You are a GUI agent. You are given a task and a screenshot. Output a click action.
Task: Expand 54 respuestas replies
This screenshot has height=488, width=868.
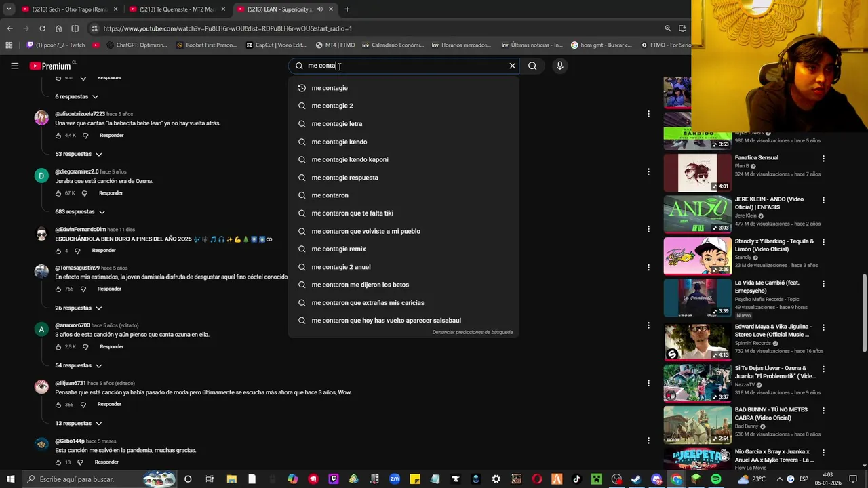click(x=79, y=366)
